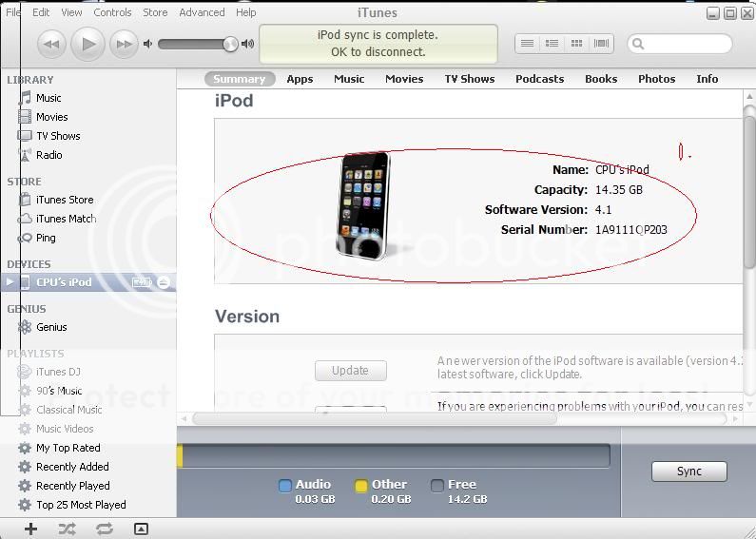Eject CPU's iPod with eject icon

pos(164,282)
